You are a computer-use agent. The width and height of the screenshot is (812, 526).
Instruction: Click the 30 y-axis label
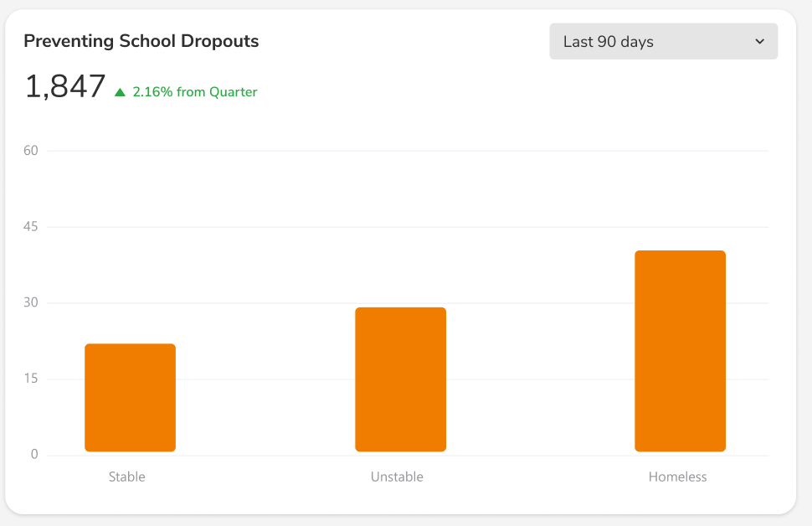[x=31, y=302]
